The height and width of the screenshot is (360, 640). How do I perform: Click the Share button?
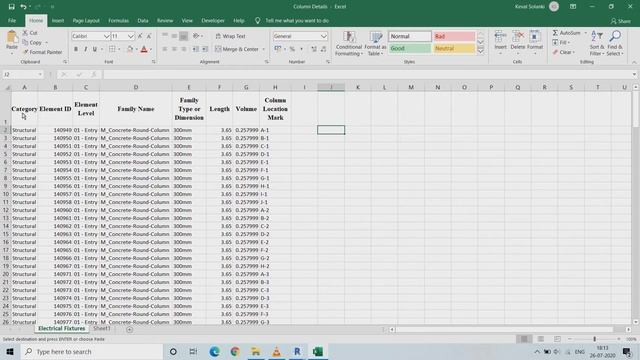620,21
